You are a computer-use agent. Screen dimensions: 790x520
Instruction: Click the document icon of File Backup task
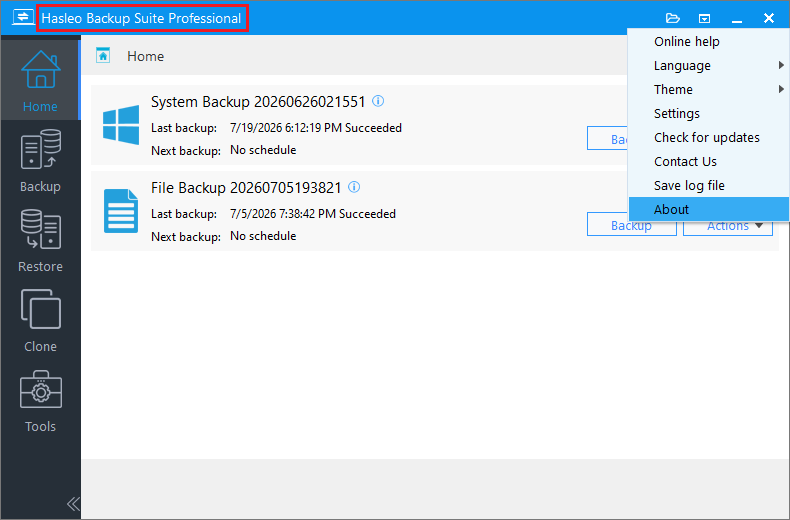pos(121,211)
